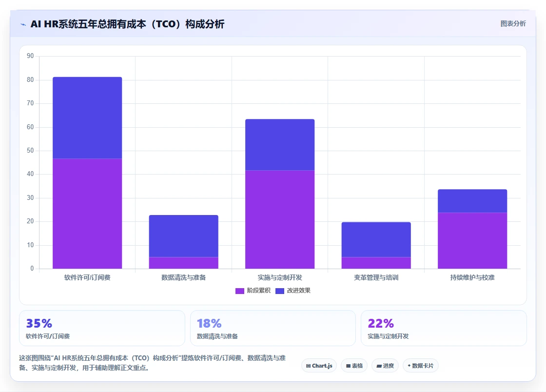The width and height of the screenshot is (546, 392).
Task: Click the x-axis label 软件许可/订阅费
Action: pos(87,277)
